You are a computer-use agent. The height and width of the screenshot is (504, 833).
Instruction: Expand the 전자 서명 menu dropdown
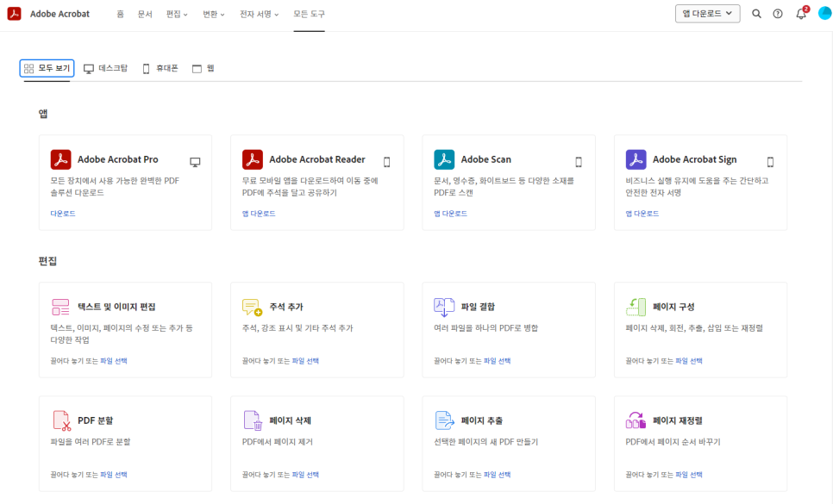[x=260, y=15]
